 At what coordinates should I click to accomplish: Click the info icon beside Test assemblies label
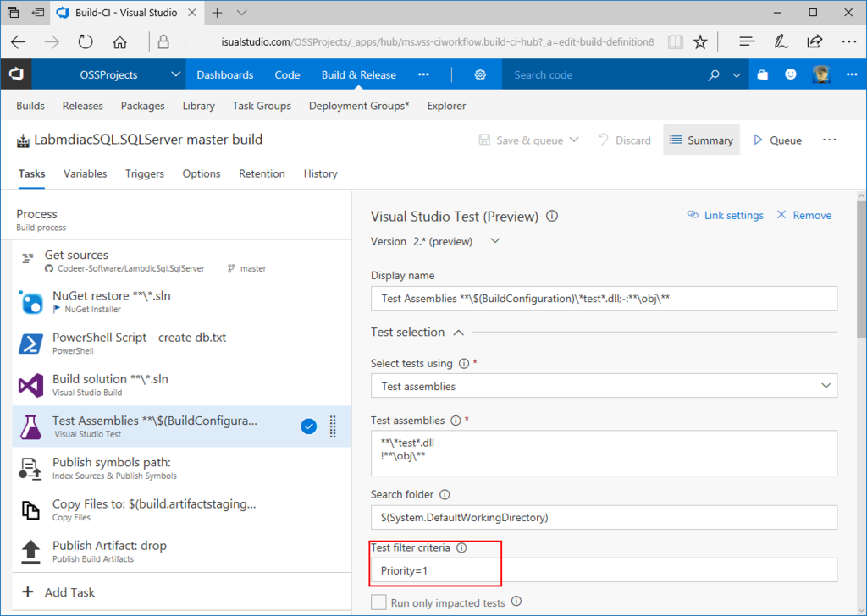[x=456, y=421]
